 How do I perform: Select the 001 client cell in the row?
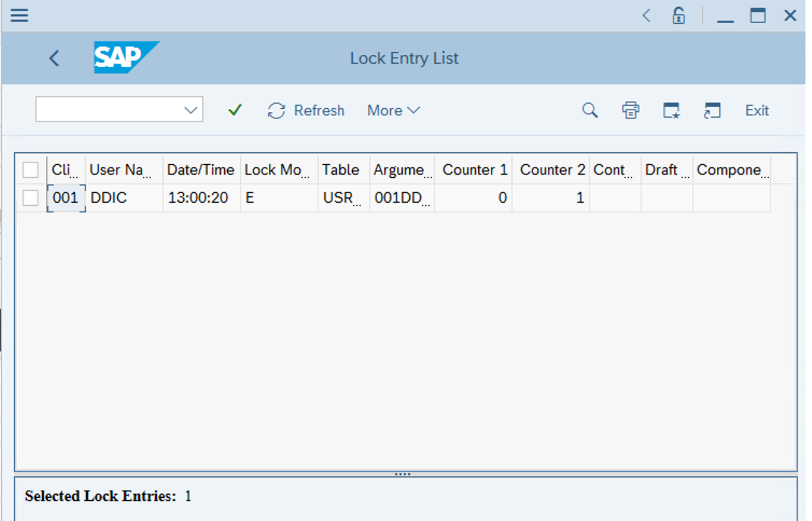click(x=65, y=197)
